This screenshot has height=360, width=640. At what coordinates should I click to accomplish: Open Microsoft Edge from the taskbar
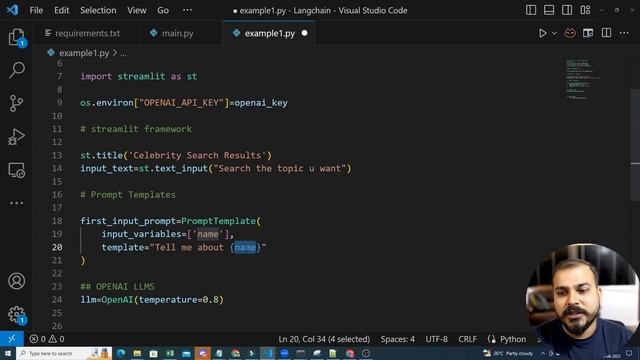[121, 353]
